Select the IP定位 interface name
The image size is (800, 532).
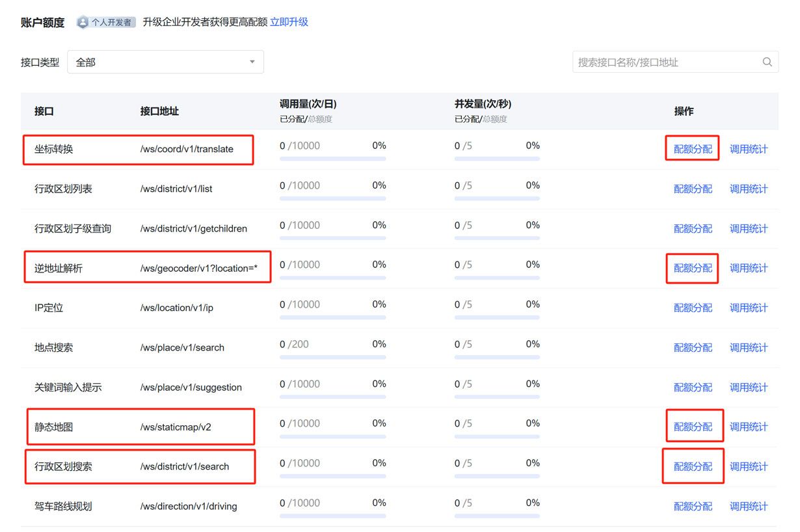pyautogui.click(x=49, y=308)
